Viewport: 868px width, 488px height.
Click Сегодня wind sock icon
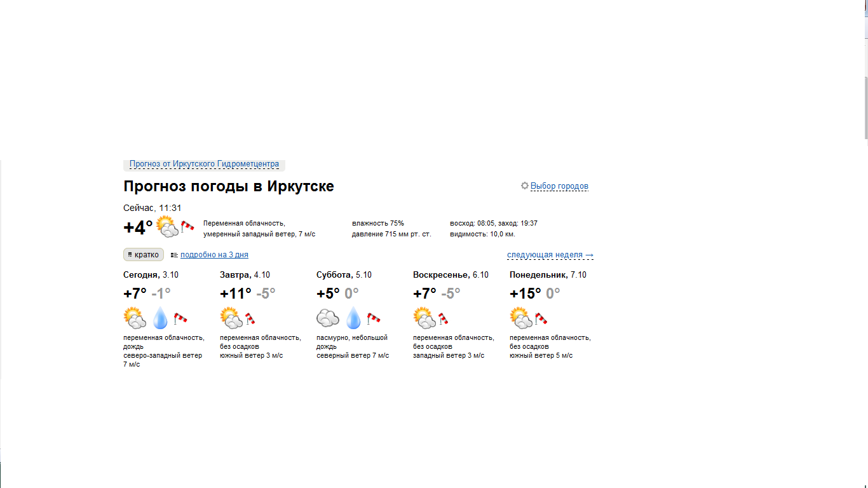tap(180, 318)
